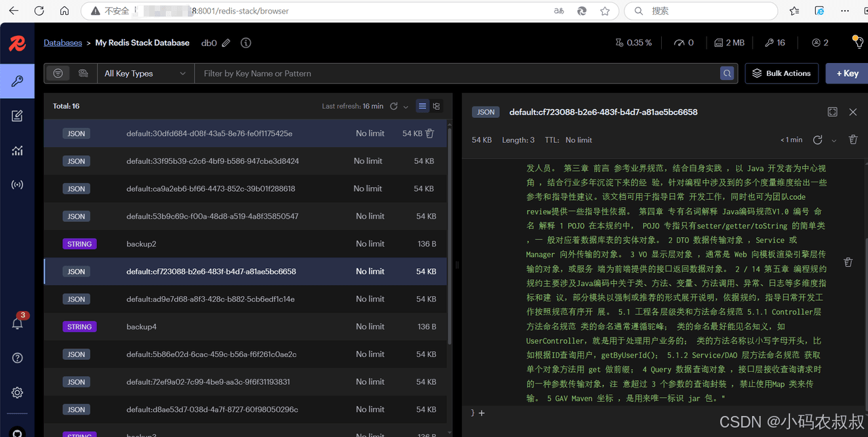868x437 pixels.
Task: Select key default:ad9e7d68-a8f3-428c-b882-5cb6edf1c14e
Action: click(245, 299)
